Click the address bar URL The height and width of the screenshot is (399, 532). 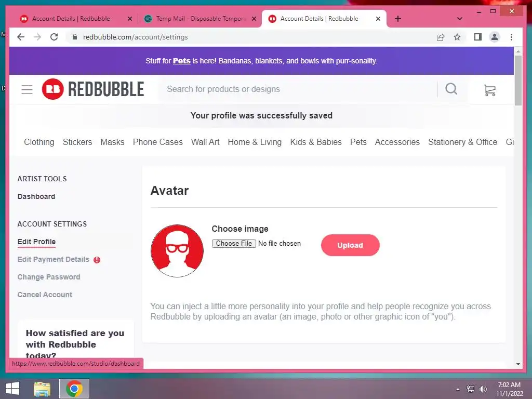pos(136,37)
